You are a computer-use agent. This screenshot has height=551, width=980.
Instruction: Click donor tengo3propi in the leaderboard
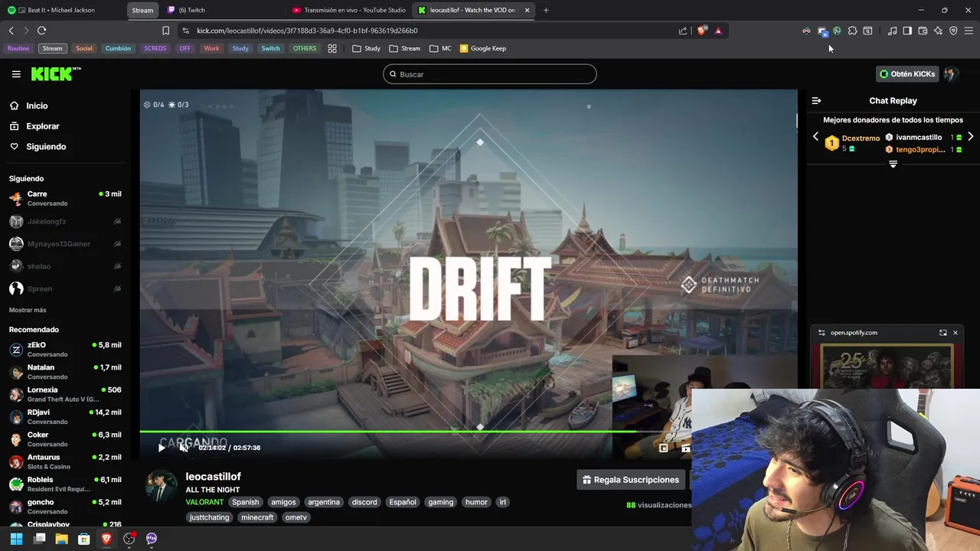click(920, 149)
